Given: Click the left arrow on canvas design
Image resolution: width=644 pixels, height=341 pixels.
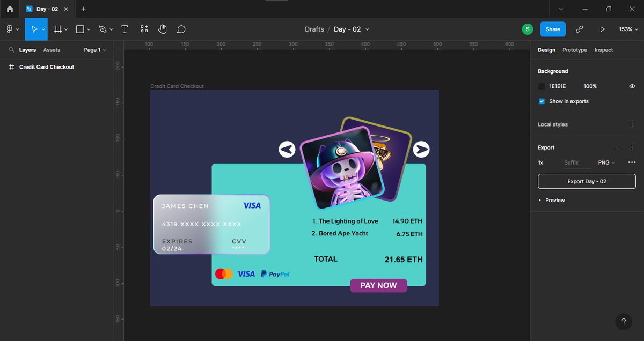Looking at the screenshot, I should (287, 149).
